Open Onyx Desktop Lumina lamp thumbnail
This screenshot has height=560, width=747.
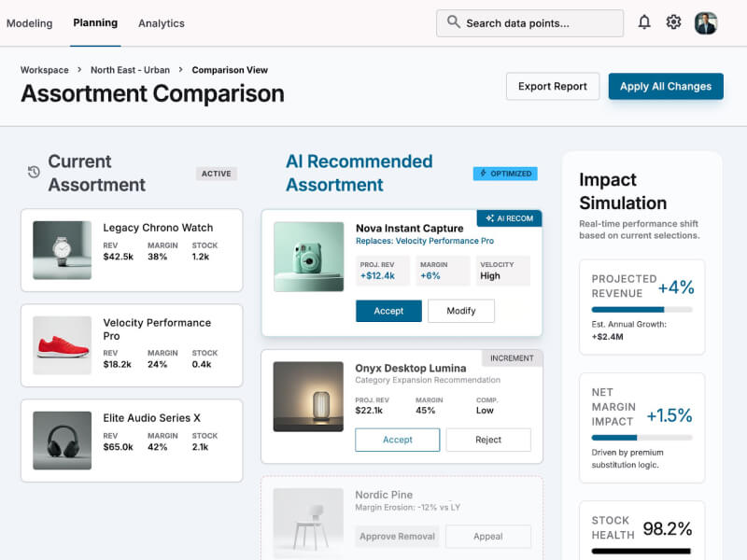(308, 397)
